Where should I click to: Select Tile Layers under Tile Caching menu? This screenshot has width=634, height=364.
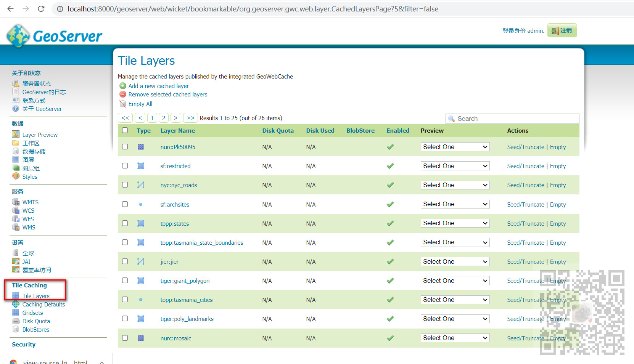tap(36, 295)
